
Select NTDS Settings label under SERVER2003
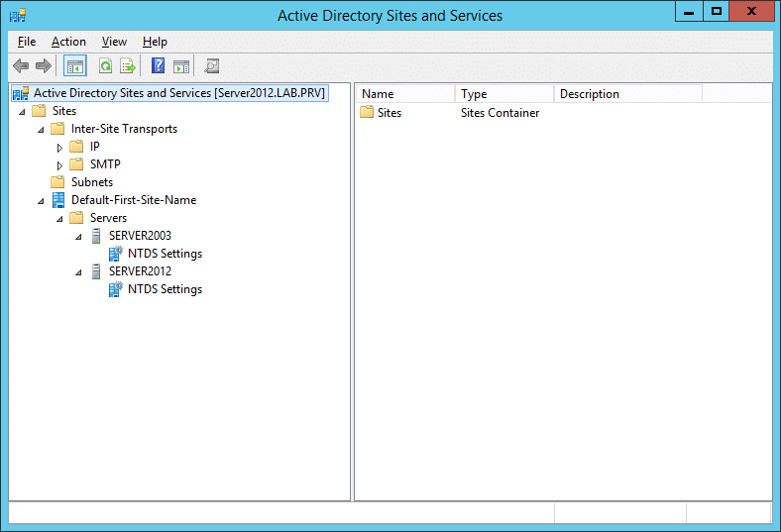pos(165,254)
